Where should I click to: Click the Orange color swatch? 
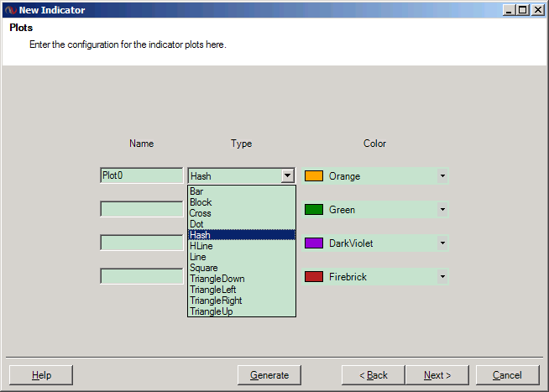pos(314,175)
